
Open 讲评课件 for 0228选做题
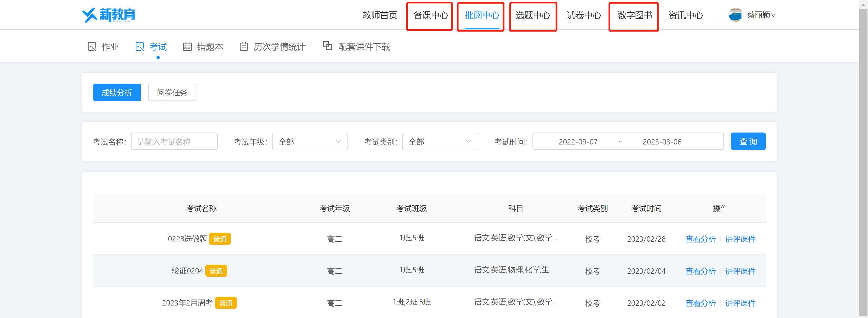pyautogui.click(x=740, y=239)
